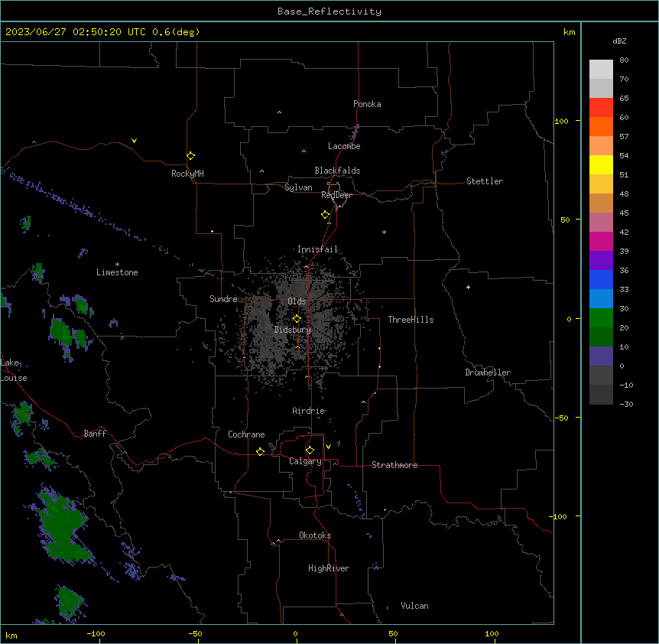The height and width of the screenshot is (644, 659).
Task: Click the yellow diamond marker below RedDeer
Action: pyautogui.click(x=325, y=215)
